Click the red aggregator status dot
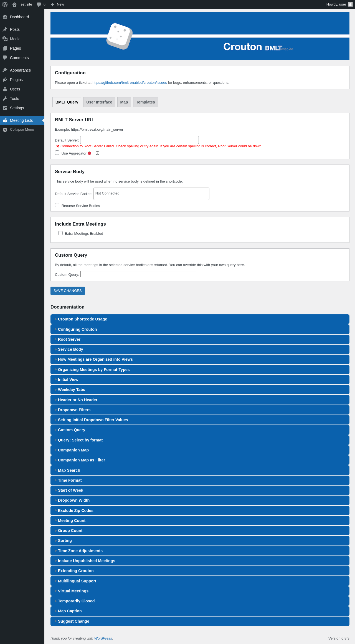355x644 pixels. coord(90,153)
